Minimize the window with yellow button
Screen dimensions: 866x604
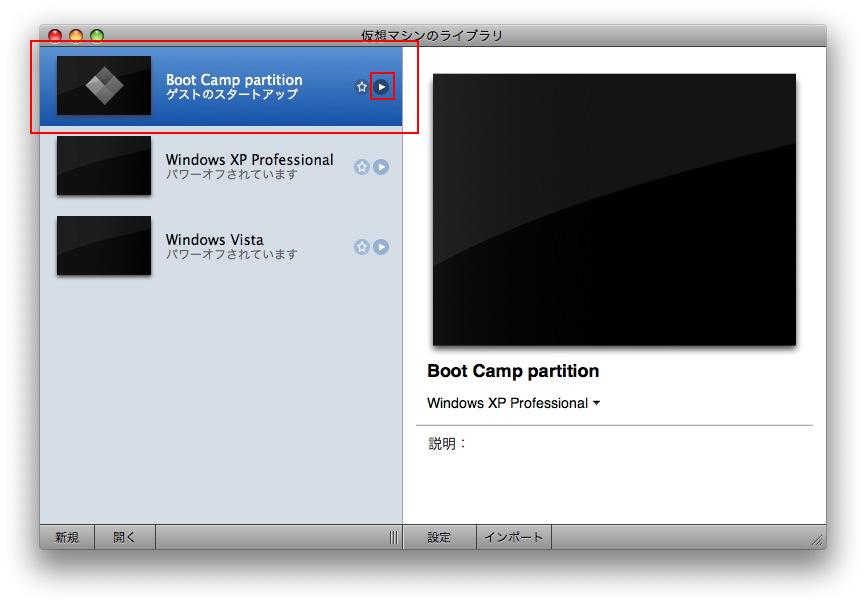pyautogui.click(x=76, y=36)
